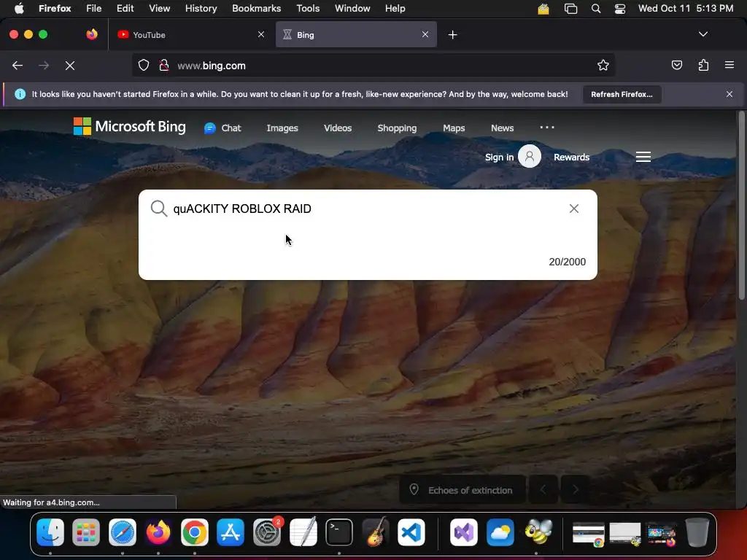Screen dimensions: 747x560
Task: Go back using the browser back arrow
Action: (18, 66)
